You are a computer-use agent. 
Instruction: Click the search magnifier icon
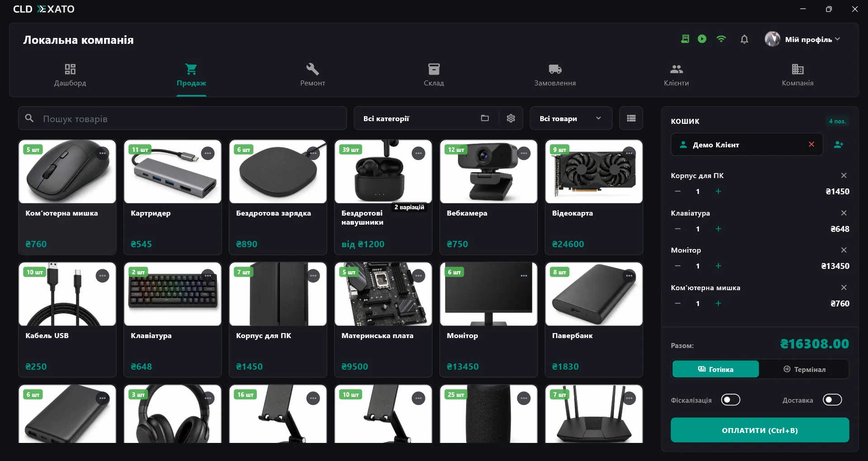[x=29, y=118]
